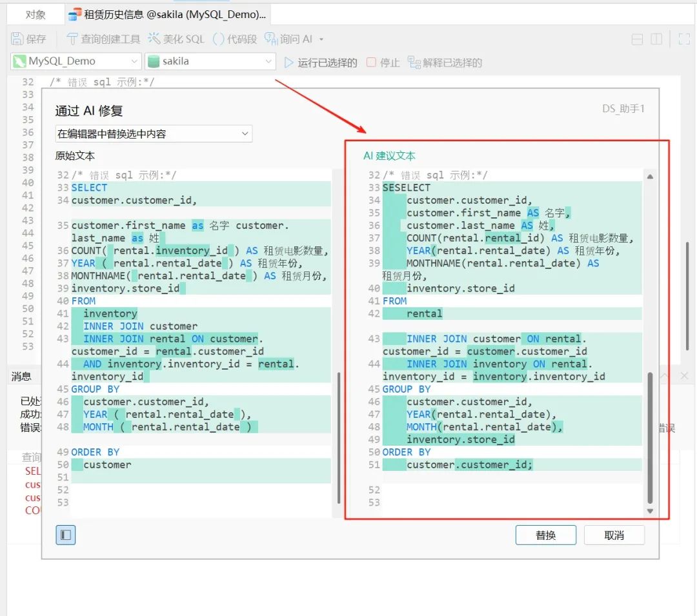Click the 替换 replace button
Screen dimensions: 697x616
pos(545,535)
